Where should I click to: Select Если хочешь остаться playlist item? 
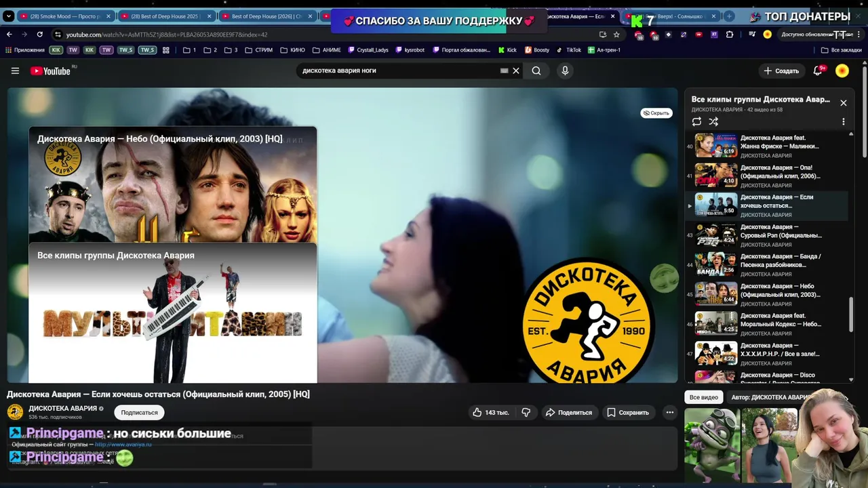point(768,205)
